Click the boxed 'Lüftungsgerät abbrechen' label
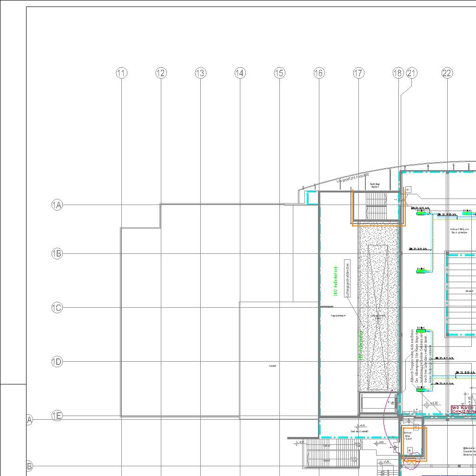This screenshot has width=476, height=476. coord(347,278)
